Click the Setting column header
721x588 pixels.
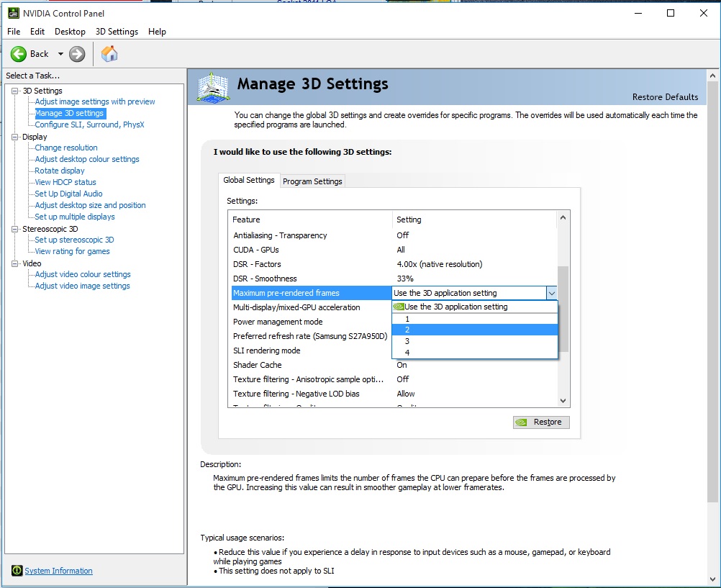pyautogui.click(x=474, y=220)
